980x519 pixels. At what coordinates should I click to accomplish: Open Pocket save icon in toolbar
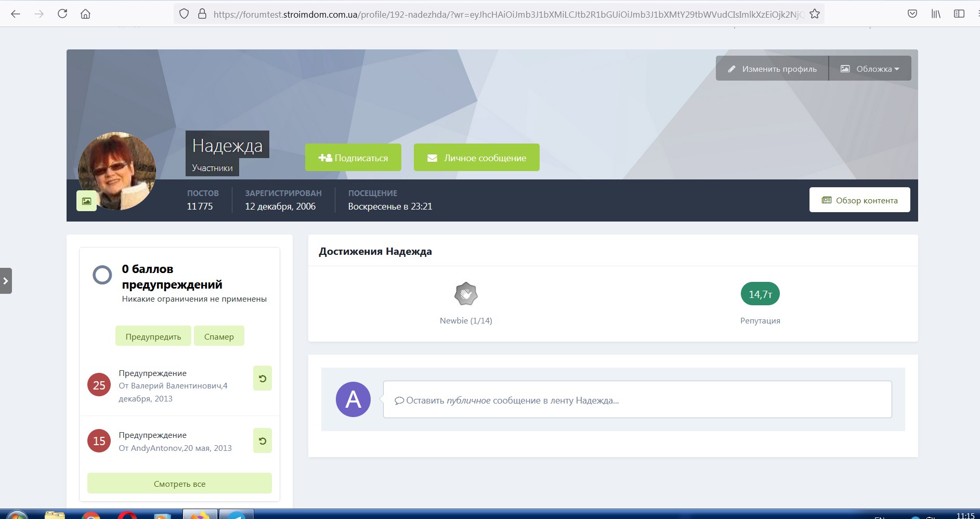[912, 14]
